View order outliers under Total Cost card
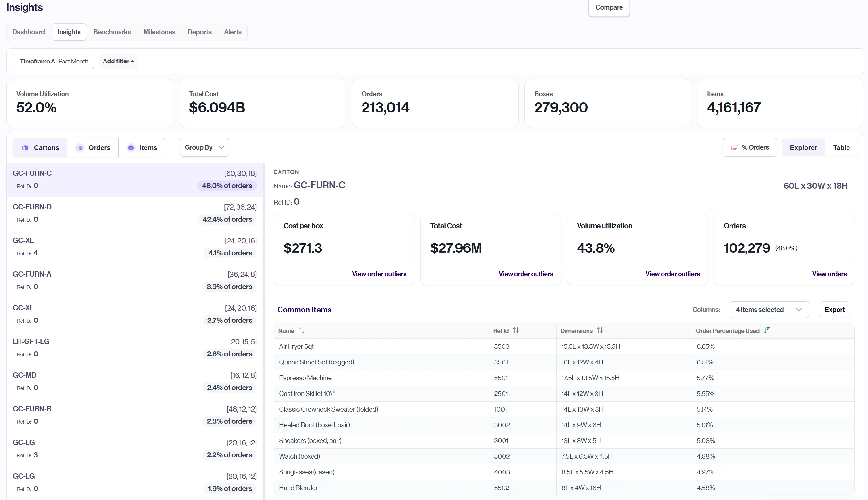 pyautogui.click(x=526, y=274)
